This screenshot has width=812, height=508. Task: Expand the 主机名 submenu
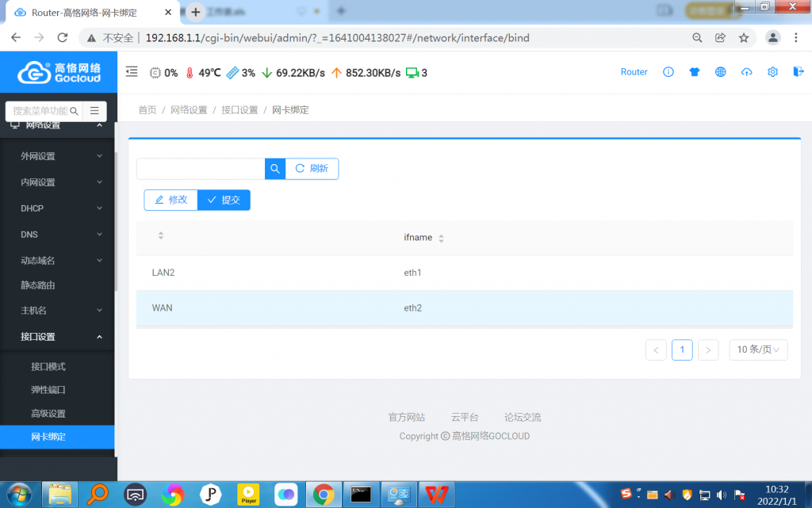click(57, 311)
